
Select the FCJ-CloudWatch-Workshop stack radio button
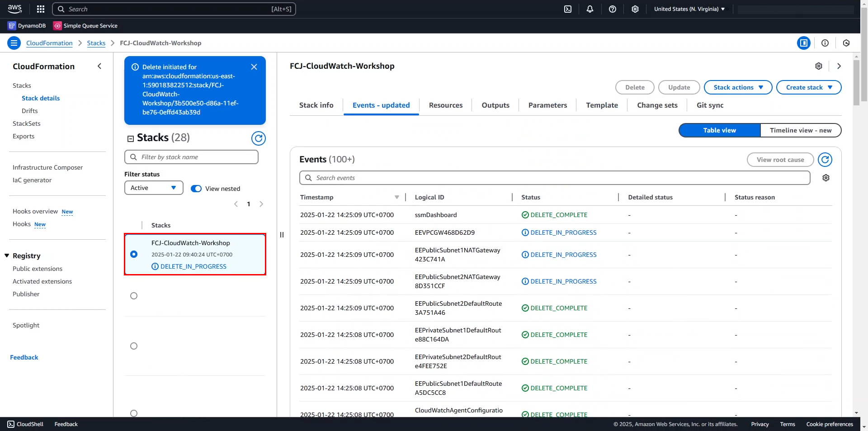click(134, 254)
